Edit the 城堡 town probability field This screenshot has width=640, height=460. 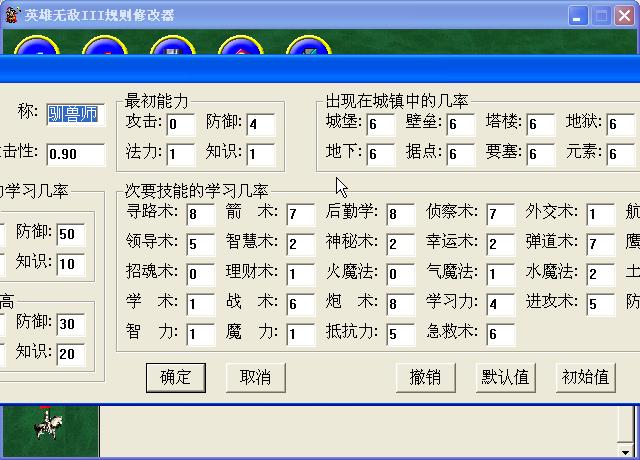click(x=381, y=124)
